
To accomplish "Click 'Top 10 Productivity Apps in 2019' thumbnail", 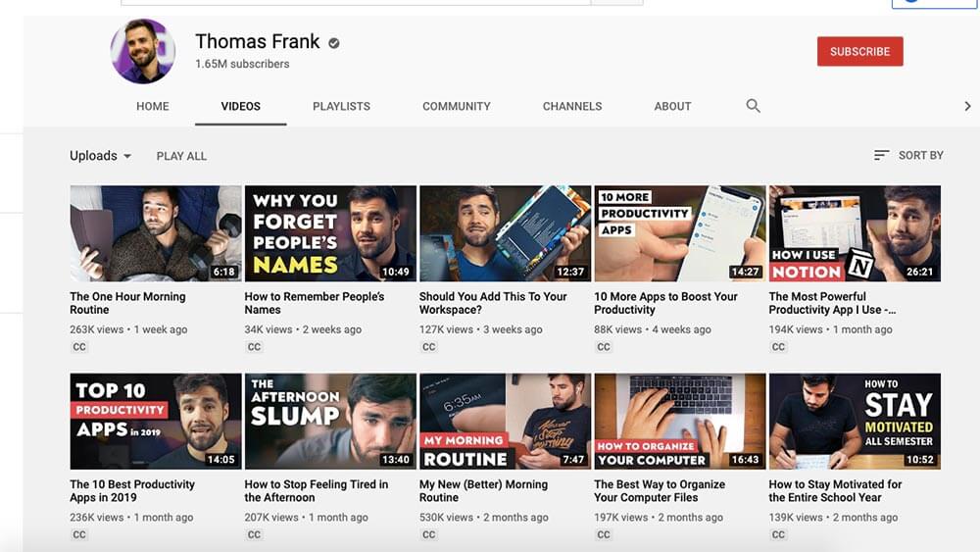I will pyautogui.click(x=156, y=422).
